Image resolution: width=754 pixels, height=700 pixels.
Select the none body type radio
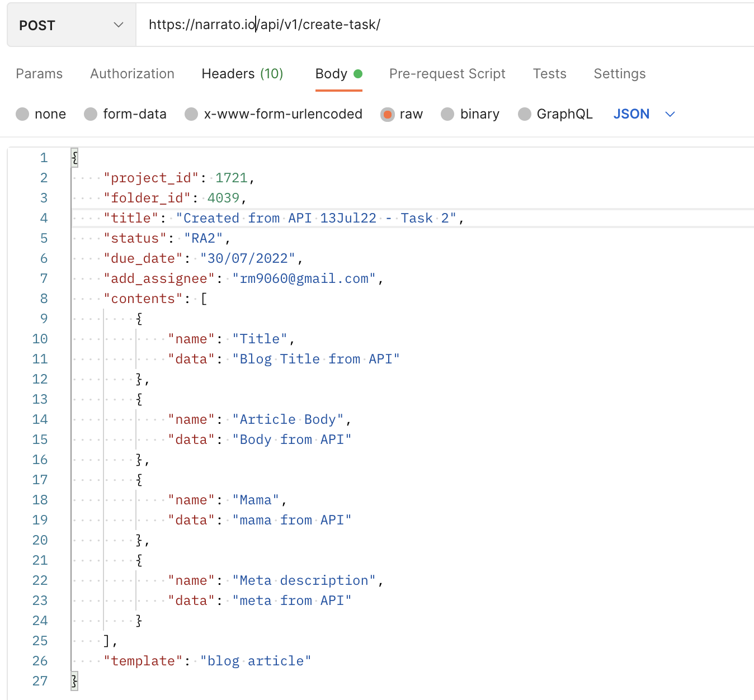(x=23, y=114)
